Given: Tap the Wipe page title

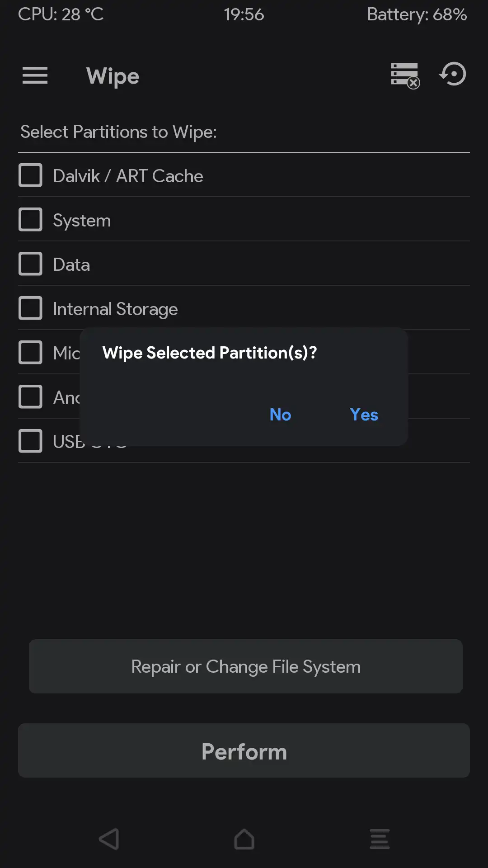Looking at the screenshot, I should pyautogui.click(x=113, y=76).
